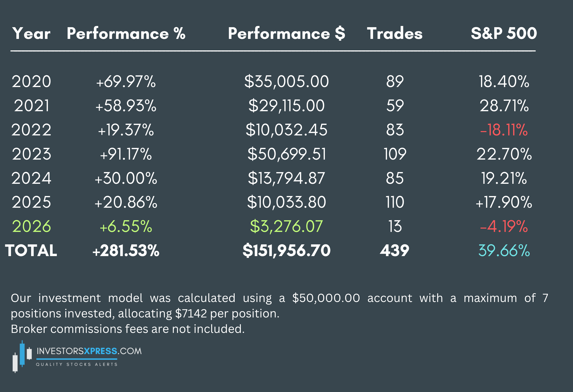
Task: Click the Performance $ column header
Action: (x=286, y=33)
